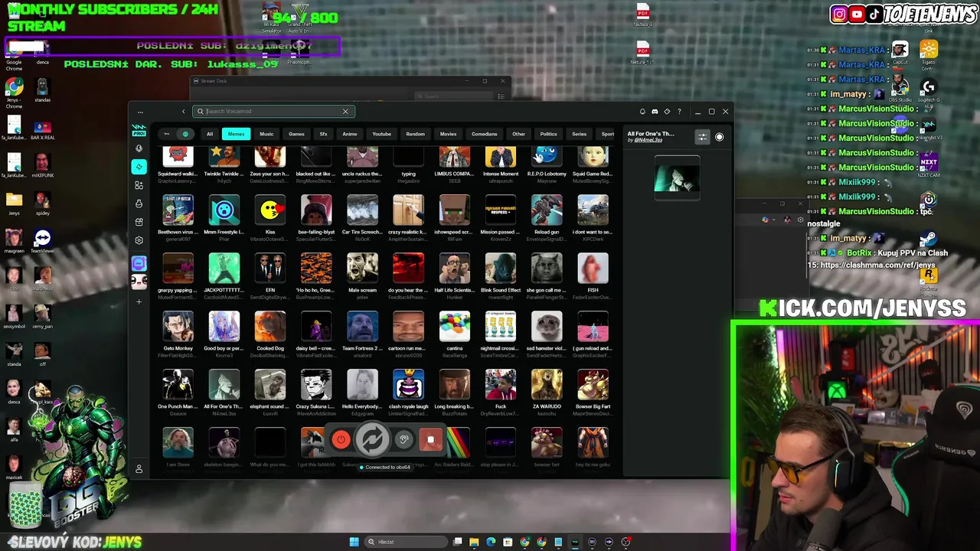Select the Voicemod sounds source toggle
The width and height of the screenshot is (980, 551).
(x=166, y=134)
